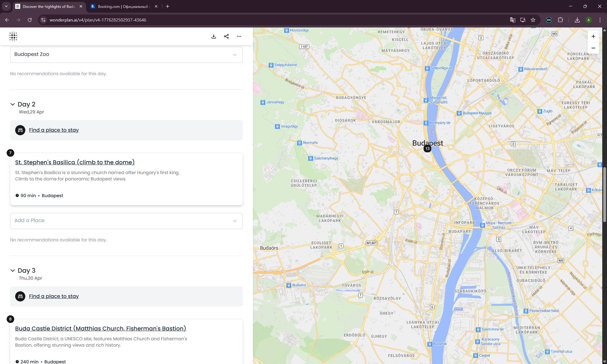Screen dimensions: 607x364
Task: Collapse the Day 3 section
Action: pos(13,270)
